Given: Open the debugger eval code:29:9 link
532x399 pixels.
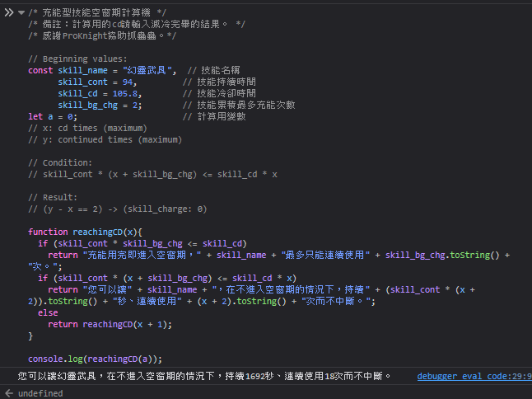Looking at the screenshot, I should [474, 376].
